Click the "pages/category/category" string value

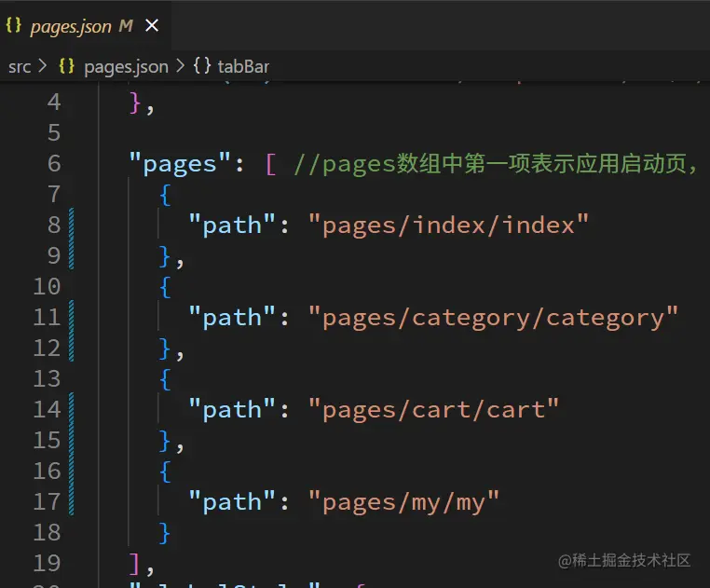coord(493,318)
